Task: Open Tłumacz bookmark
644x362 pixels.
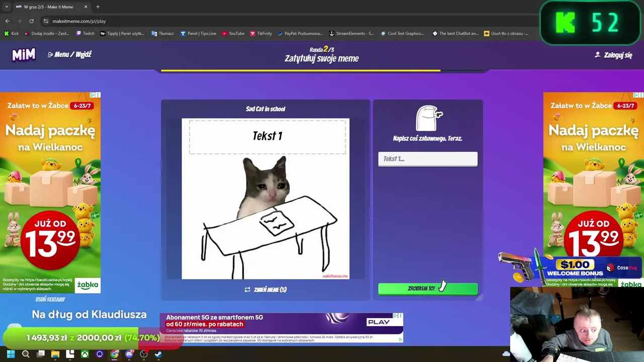Action: click(x=163, y=34)
